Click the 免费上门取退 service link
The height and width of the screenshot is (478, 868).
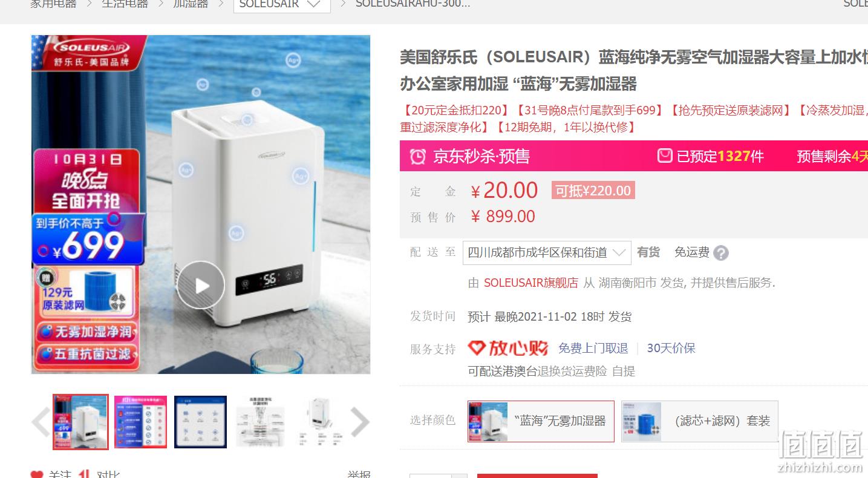coord(593,349)
